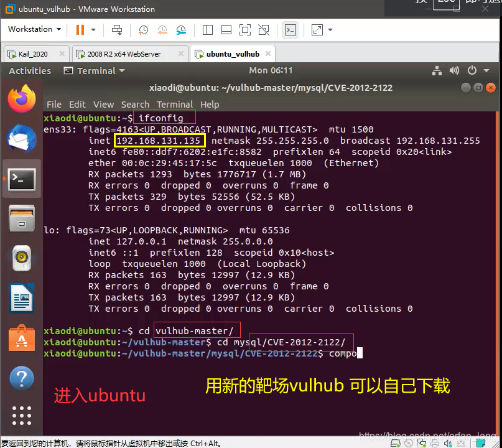Show Applications grid in the dock
502x448 pixels.
tap(22, 416)
